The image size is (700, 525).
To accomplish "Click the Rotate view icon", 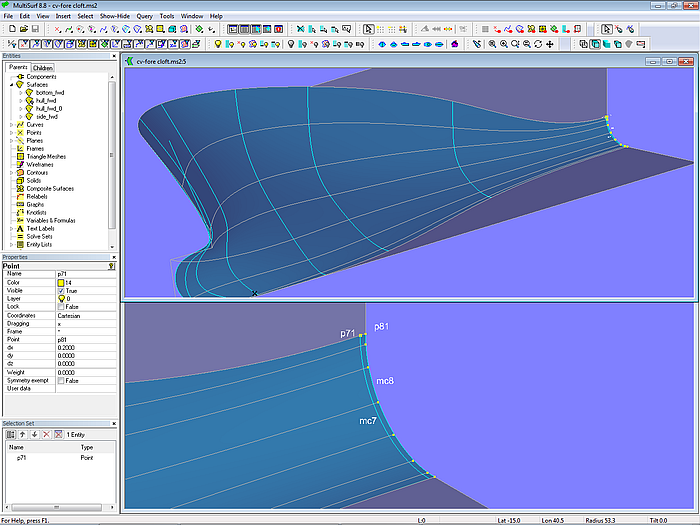I will coord(540,44).
